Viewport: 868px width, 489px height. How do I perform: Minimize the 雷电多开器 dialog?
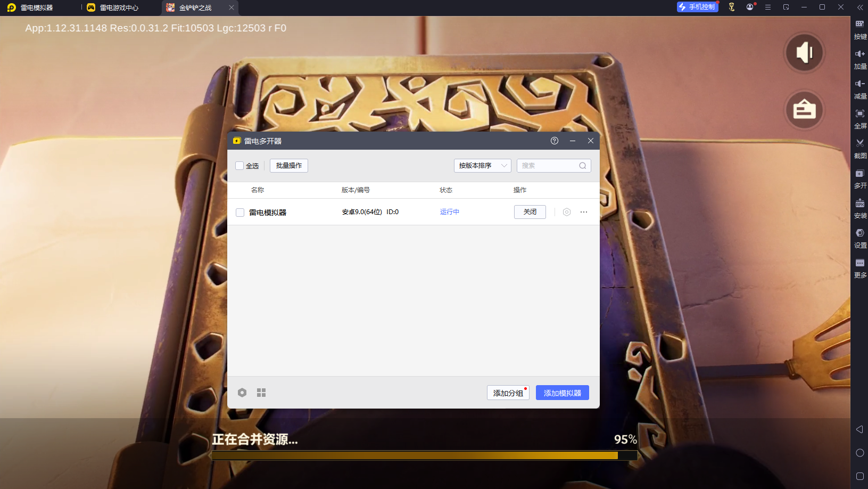(x=573, y=141)
